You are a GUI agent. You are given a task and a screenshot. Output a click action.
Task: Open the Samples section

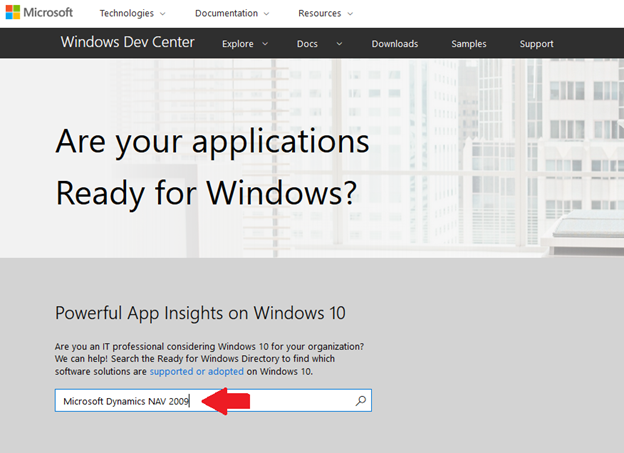469,44
